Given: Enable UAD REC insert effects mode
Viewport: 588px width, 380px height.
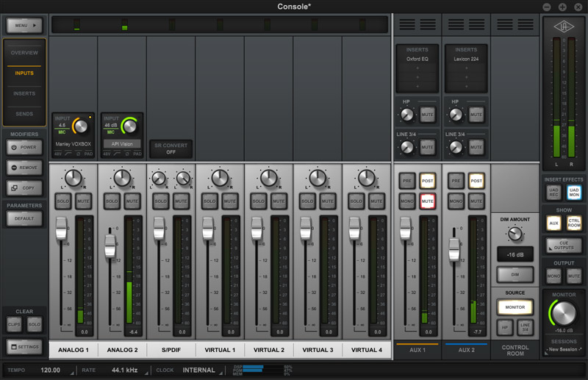Looking at the screenshot, I should (x=554, y=193).
